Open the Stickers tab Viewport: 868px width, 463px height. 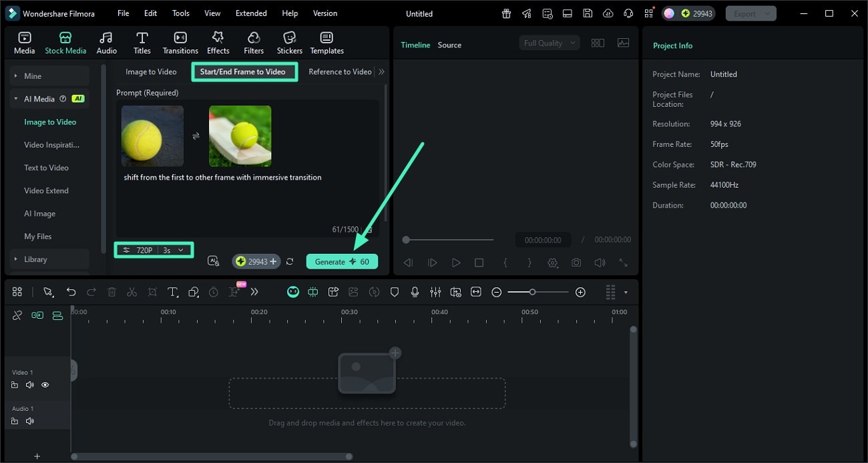290,43
